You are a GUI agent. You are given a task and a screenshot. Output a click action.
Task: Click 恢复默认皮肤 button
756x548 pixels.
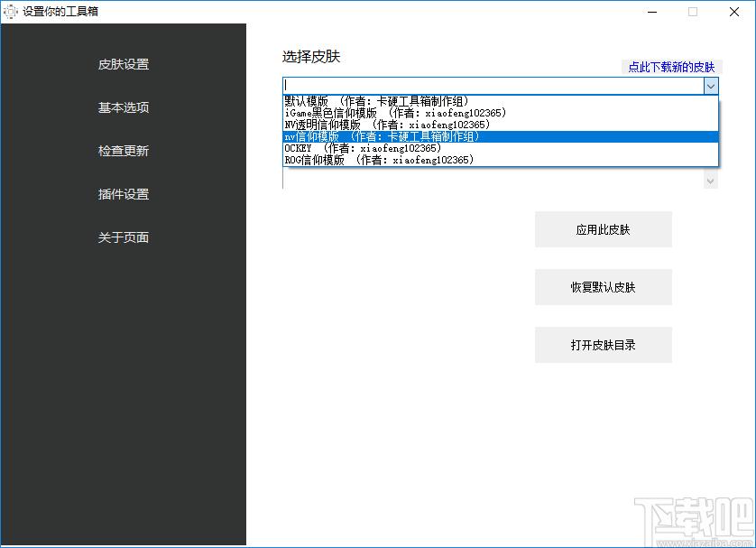[x=604, y=287]
